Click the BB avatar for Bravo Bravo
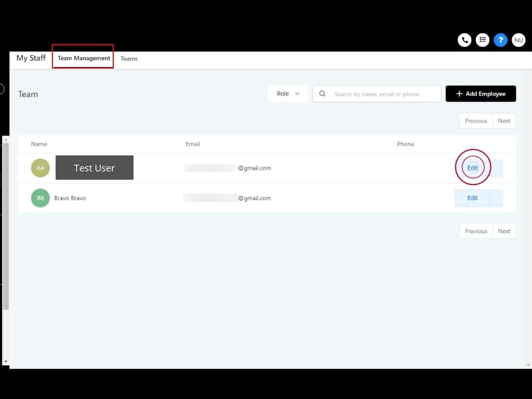 pyautogui.click(x=40, y=198)
